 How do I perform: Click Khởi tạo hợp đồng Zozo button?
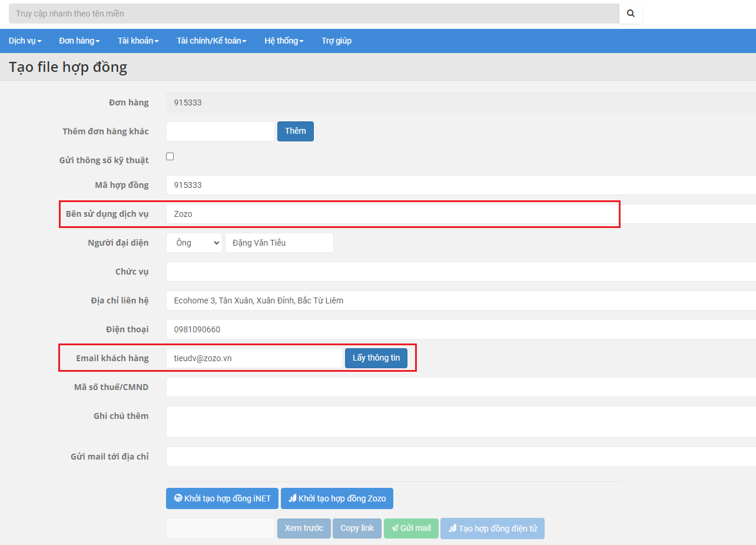(x=337, y=498)
